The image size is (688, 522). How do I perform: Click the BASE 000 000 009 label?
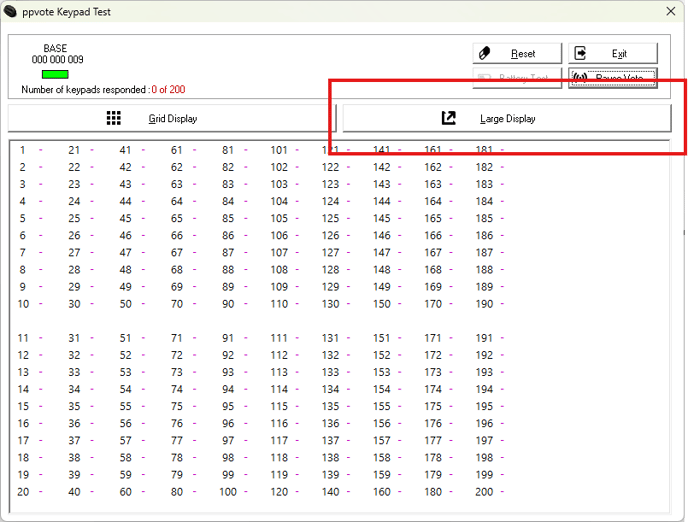point(57,54)
